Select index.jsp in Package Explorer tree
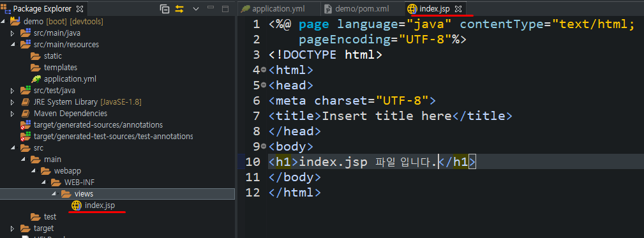The image size is (644, 238). tap(100, 205)
